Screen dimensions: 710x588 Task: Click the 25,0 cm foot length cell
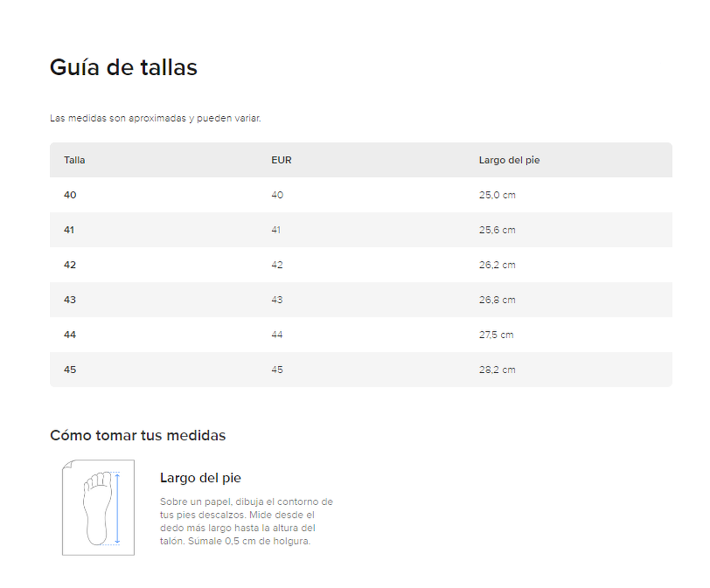coord(497,195)
